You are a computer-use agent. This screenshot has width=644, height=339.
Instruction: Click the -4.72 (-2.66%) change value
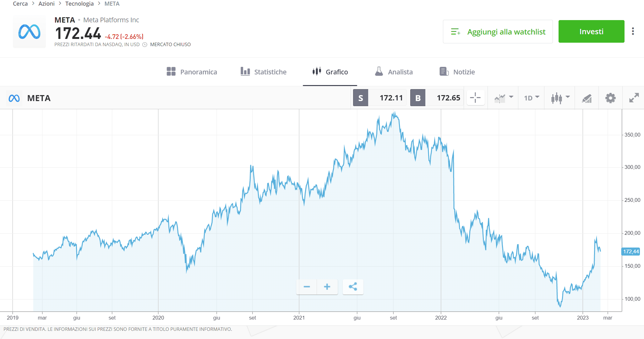(124, 37)
